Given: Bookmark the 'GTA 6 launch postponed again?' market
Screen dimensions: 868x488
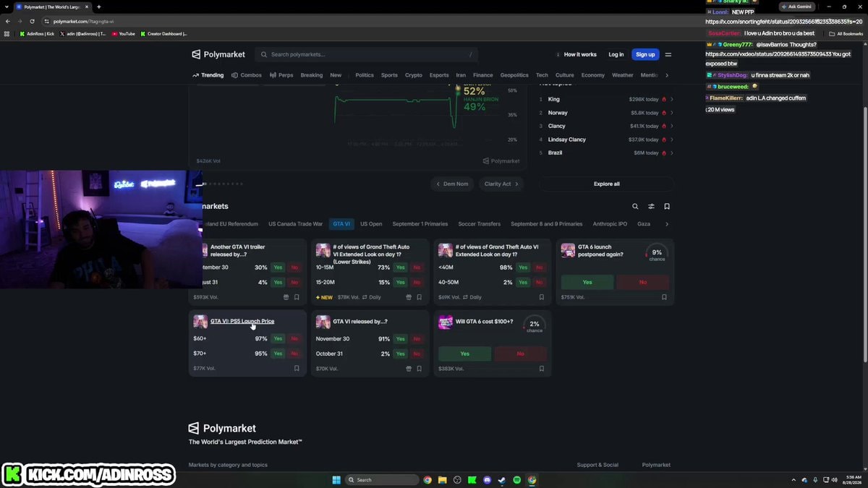Looking at the screenshot, I should click(x=664, y=297).
